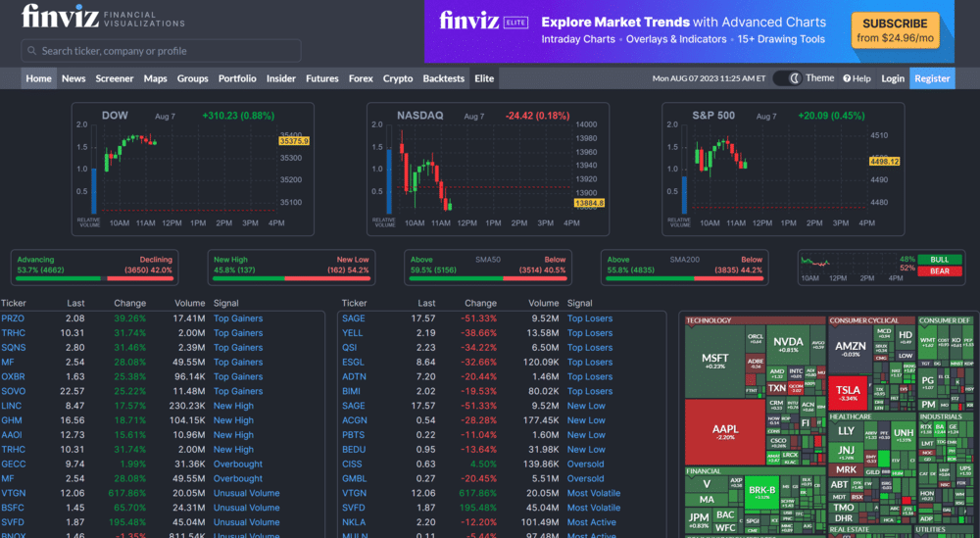
Task: Open the SOVO ticker link
Action: point(13,391)
